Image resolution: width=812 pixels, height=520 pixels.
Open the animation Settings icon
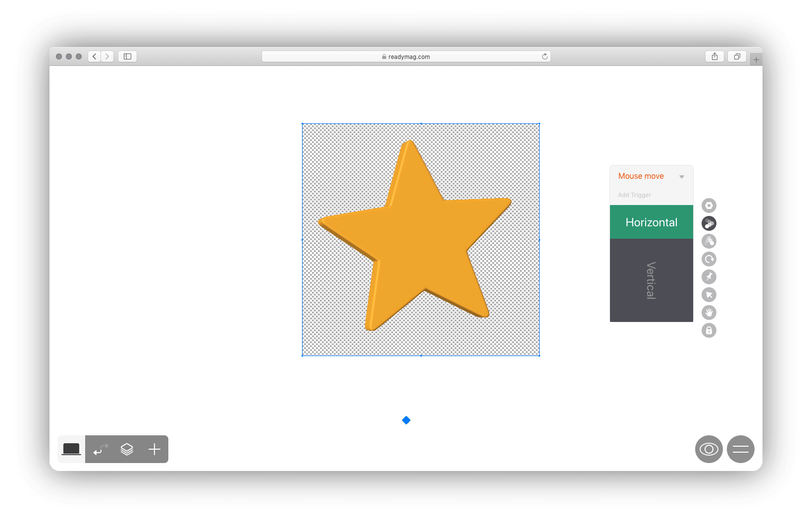pyautogui.click(x=709, y=205)
